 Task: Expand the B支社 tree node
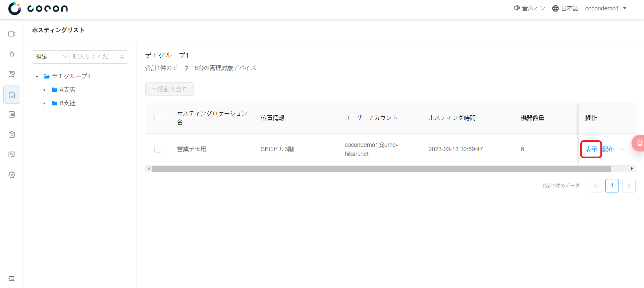click(44, 103)
